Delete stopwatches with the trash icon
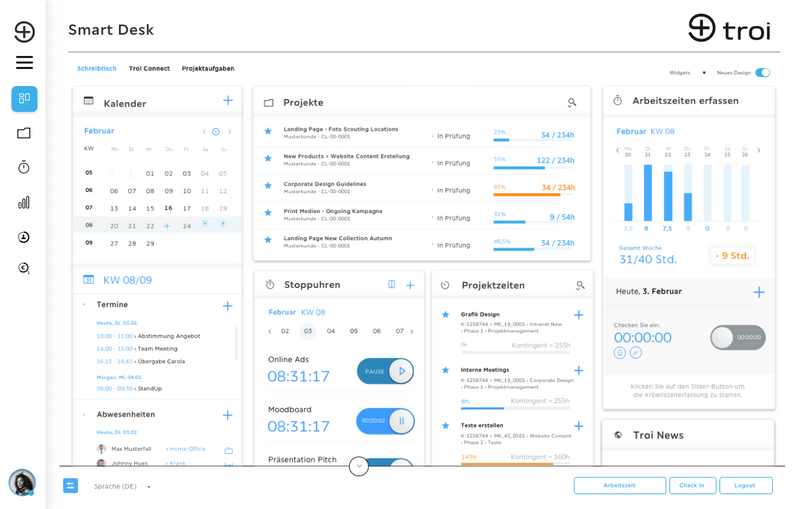This screenshot has height=509, width=800. pos(391,285)
